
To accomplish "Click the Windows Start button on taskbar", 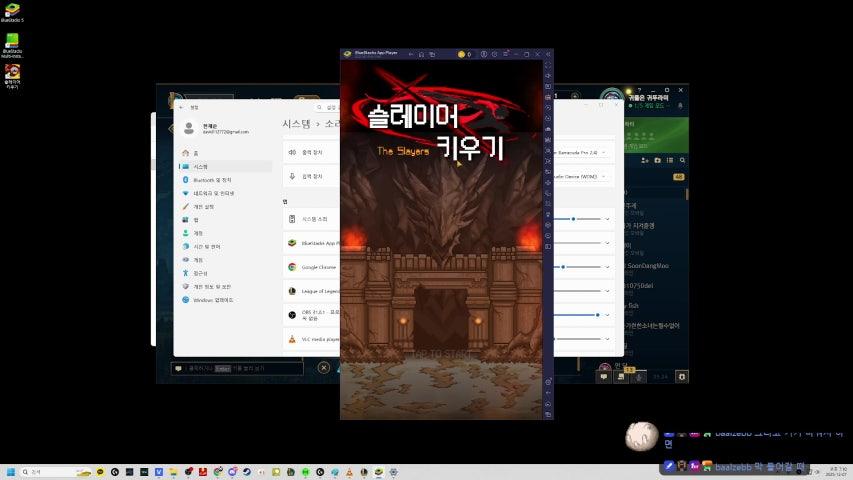I will [11, 471].
